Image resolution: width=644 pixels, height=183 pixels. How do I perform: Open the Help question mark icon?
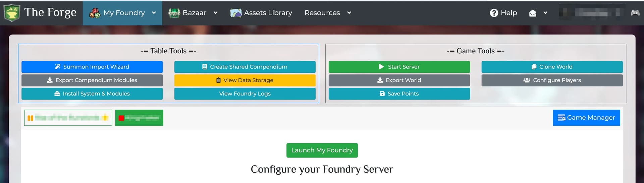(x=494, y=13)
